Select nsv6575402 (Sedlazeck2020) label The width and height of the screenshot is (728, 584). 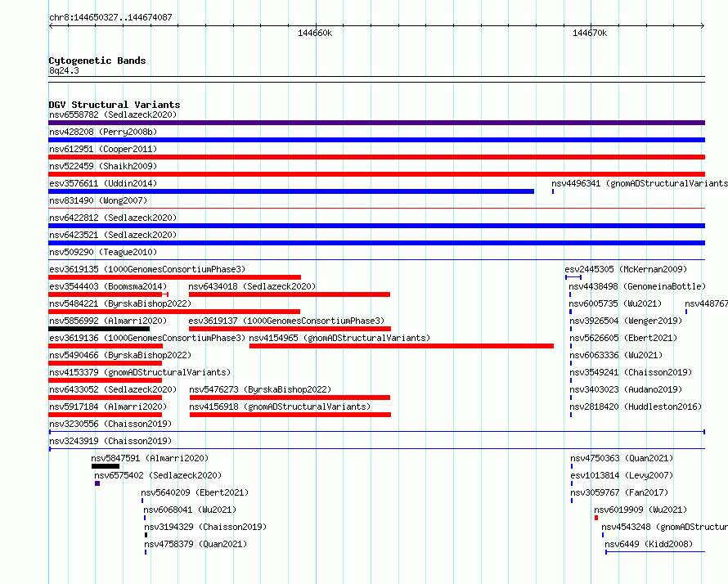coord(158,475)
